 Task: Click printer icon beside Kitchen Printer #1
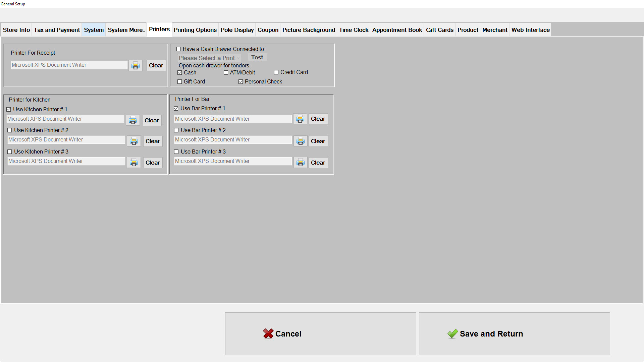pos(133,120)
